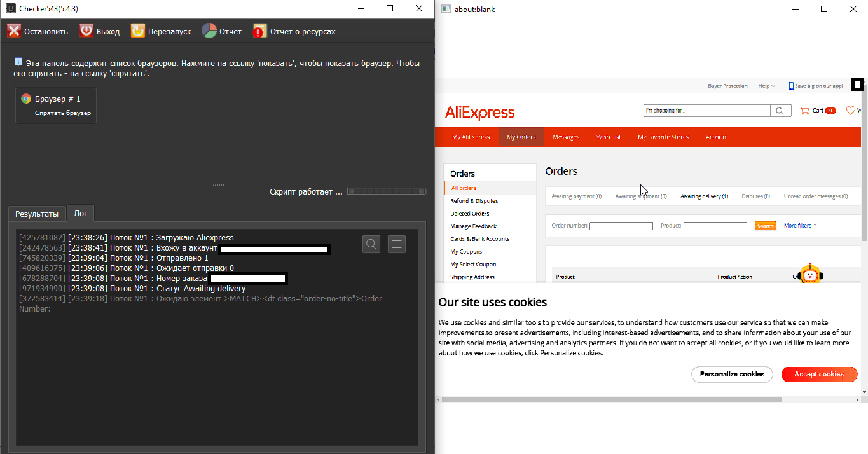Open My AliExpress menu item
This screenshot has height=454, width=868.
471,137
